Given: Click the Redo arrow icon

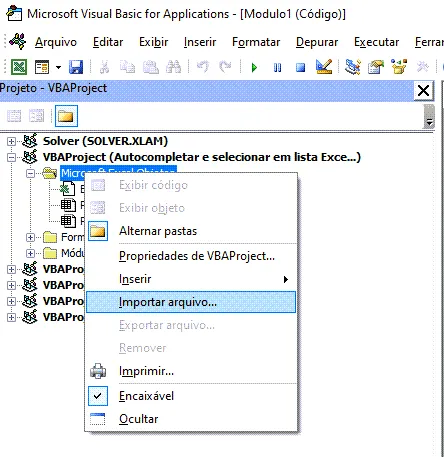Looking at the screenshot, I should click(225, 67).
